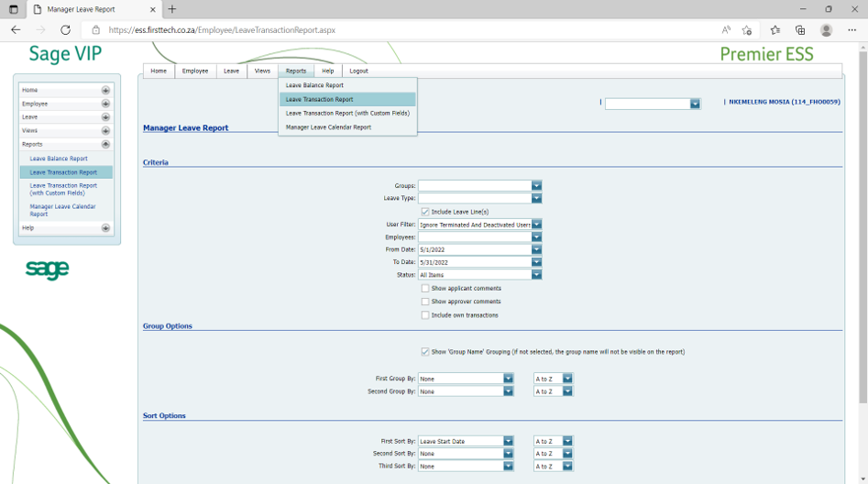Collapse the Reports section in sidebar
The height and width of the screenshot is (484, 868).
(x=105, y=145)
